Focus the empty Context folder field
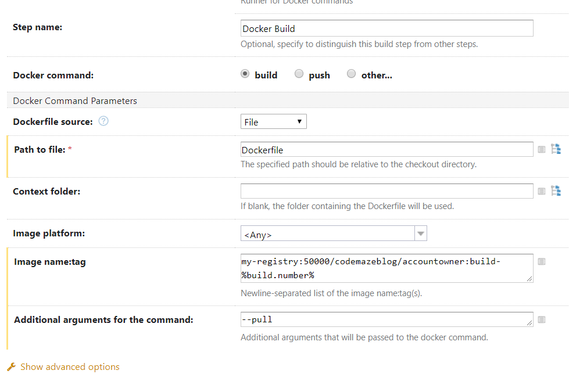569x392 pixels. pos(387,191)
